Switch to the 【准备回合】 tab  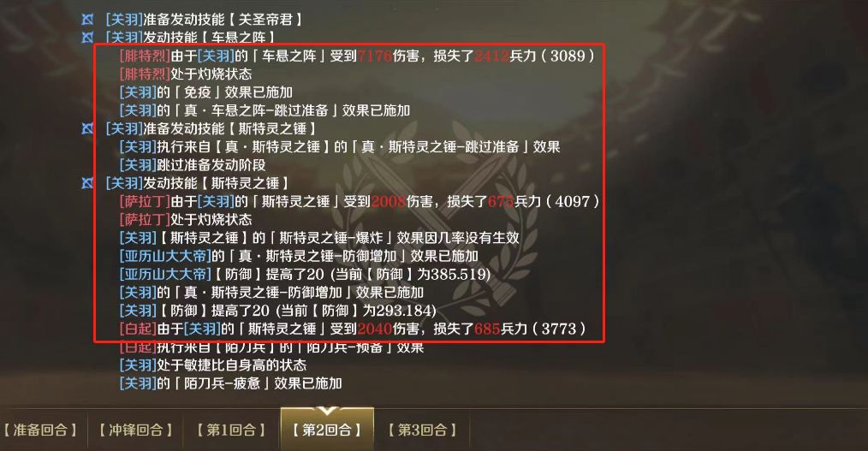click(x=40, y=430)
